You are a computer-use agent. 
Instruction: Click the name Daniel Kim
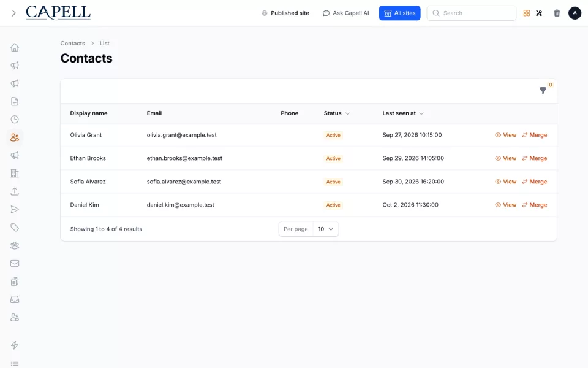[x=85, y=205]
